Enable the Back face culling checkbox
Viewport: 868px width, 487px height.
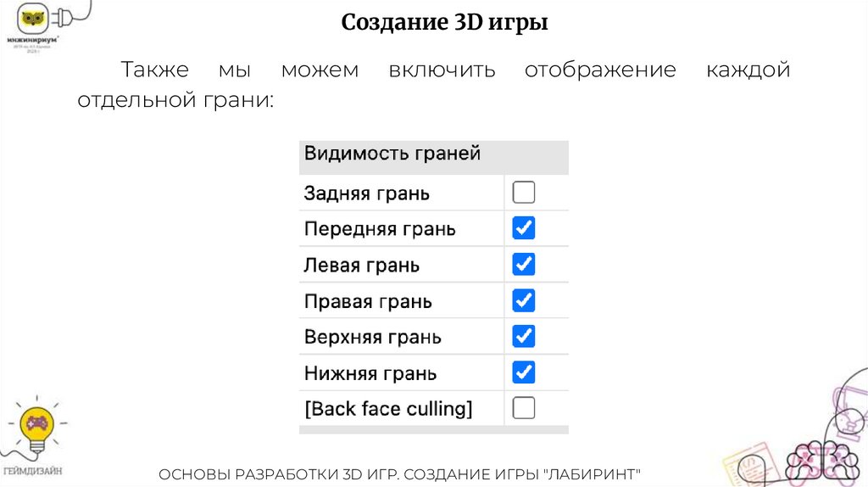point(524,409)
